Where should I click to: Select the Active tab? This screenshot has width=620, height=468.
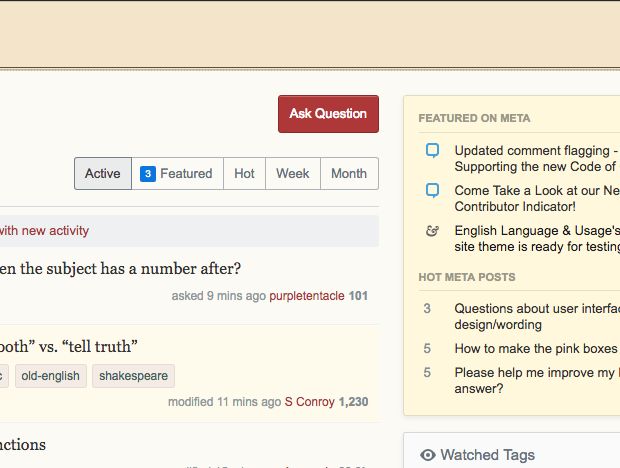[x=103, y=174]
